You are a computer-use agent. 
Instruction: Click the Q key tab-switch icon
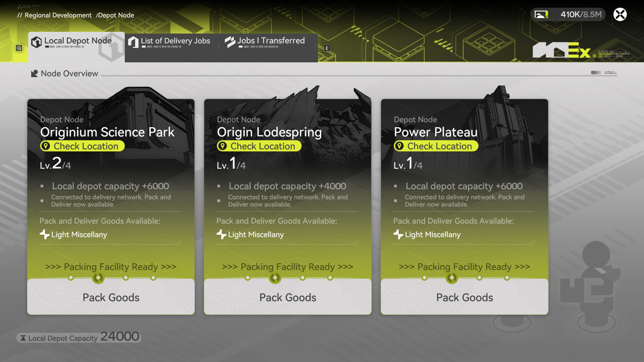tap(19, 48)
